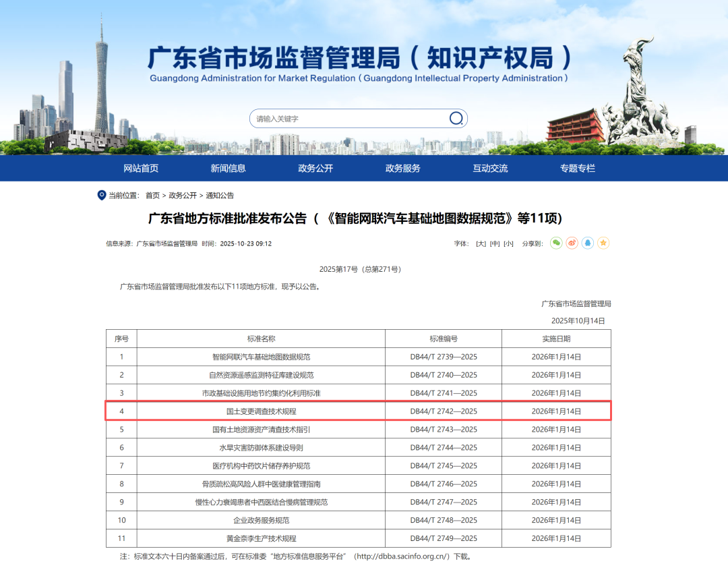Open the 互动交流 menu item
Image resolution: width=728 pixels, height=576 pixels.
click(490, 169)
